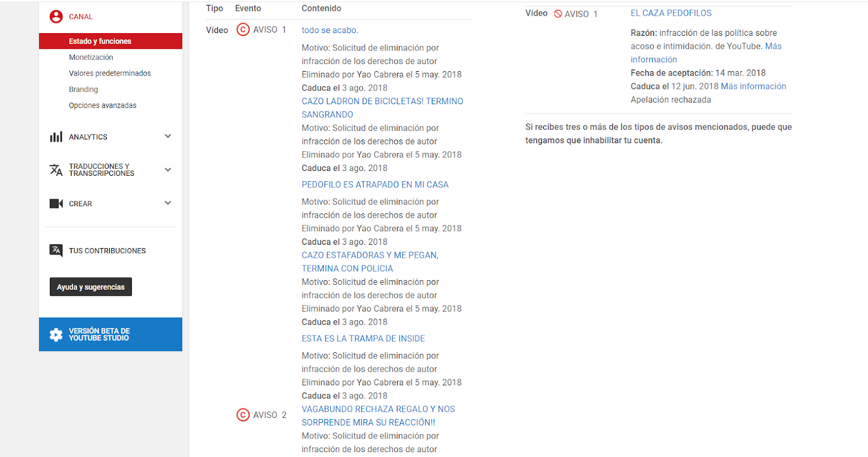Viewport: 868px width, 457px height.
Task: Click the 'Tipo' column header
Action: (x=214, y=8)
